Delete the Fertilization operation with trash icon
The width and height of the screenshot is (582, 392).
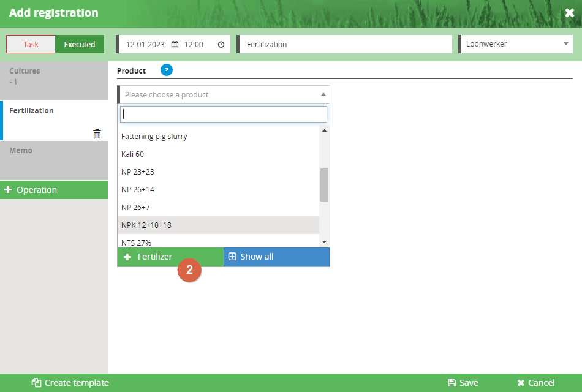point(97,134)
